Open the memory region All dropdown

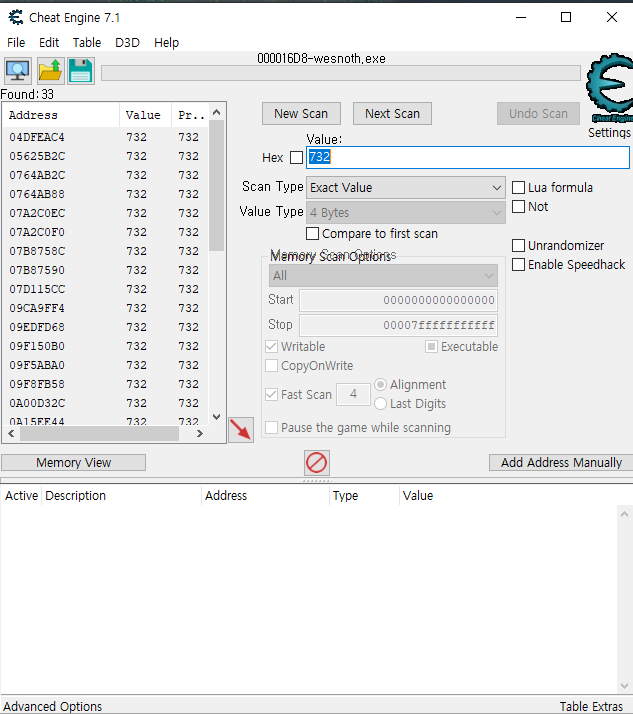click(x=383, y=275)
